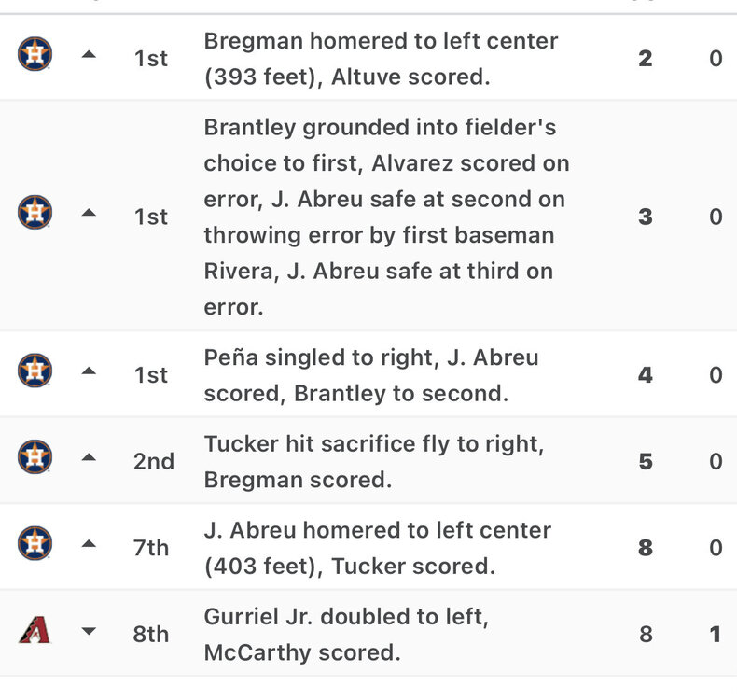
Task: Click the Astros logo beside J. Abreu's home run
Action: tap(35, 546)
